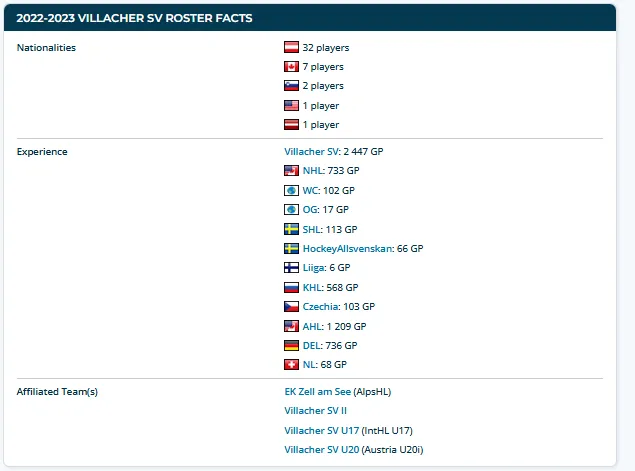The width and height of the screenshot is (635, 471).
Task: Open the HockeyAllsvenskan league link
Action: 347,248
